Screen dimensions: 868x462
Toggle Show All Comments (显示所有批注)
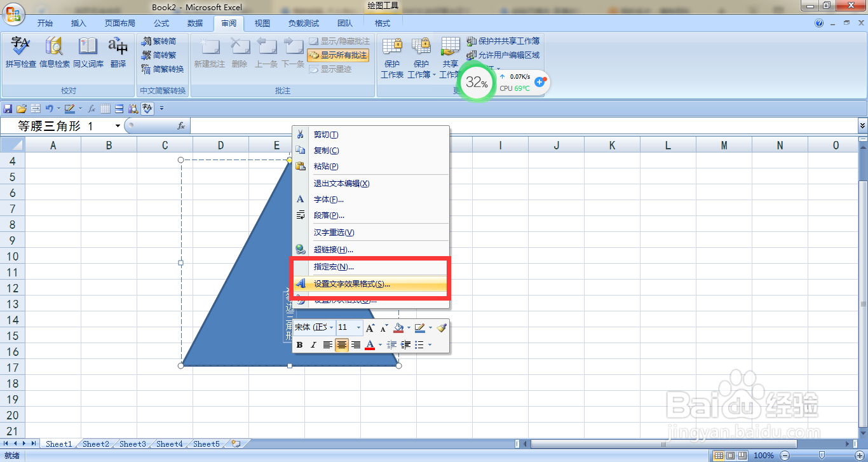[x=338, y=55]
